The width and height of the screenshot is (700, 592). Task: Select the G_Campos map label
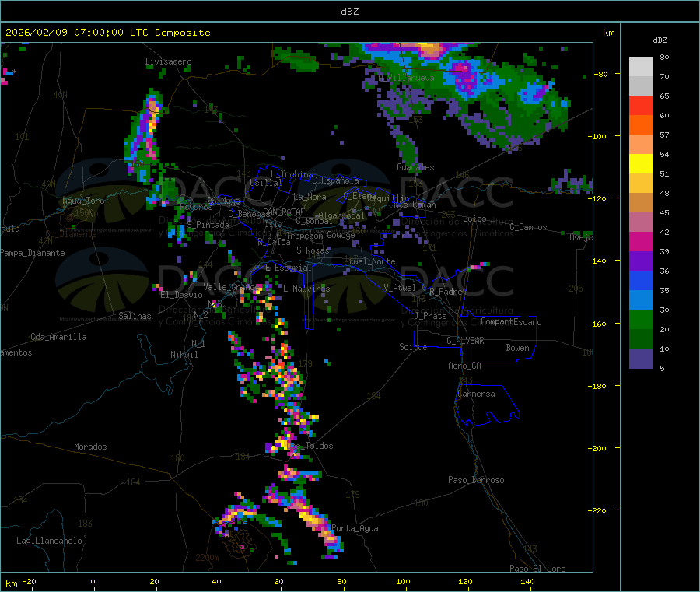[528, 227]
